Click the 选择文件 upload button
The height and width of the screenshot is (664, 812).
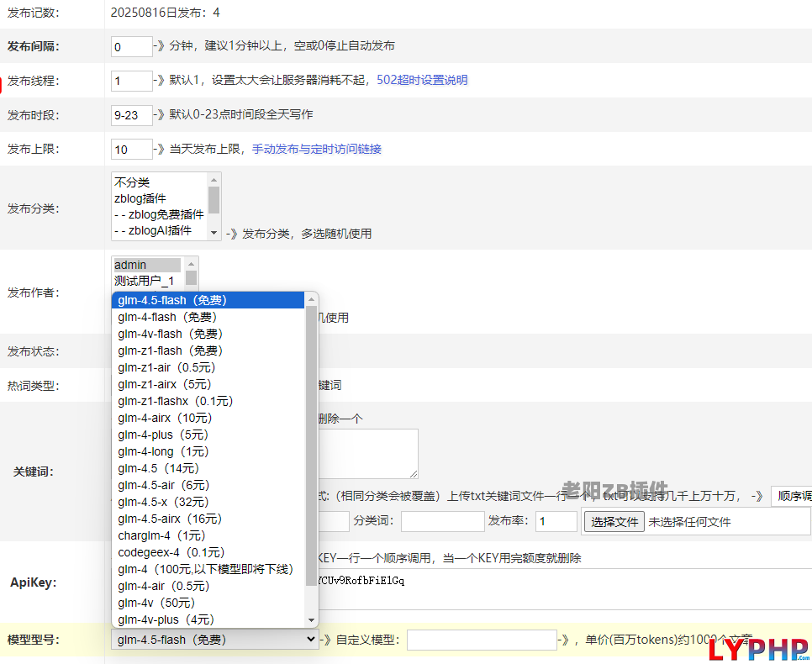pos(614,522)
